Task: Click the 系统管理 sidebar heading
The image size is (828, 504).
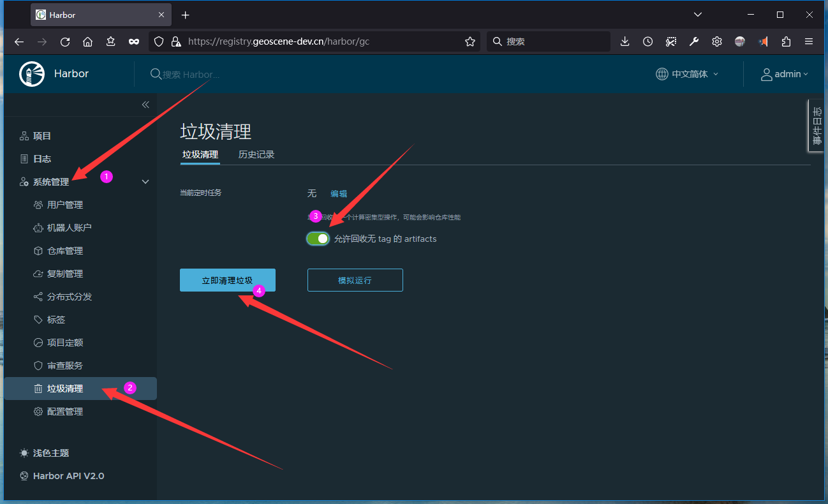Action: [x=51, y=182]
